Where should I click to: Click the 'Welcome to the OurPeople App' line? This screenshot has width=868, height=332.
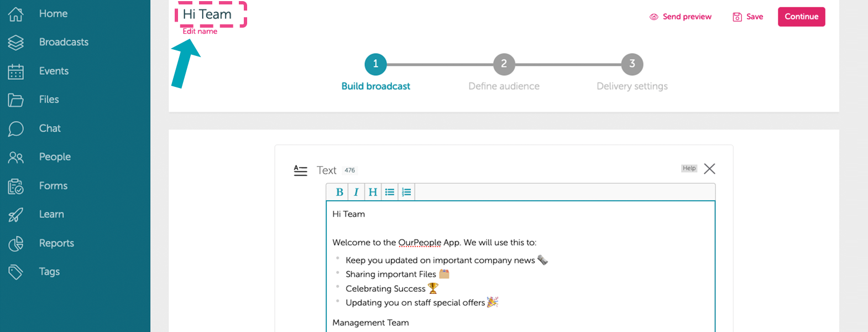click(435, 242)
